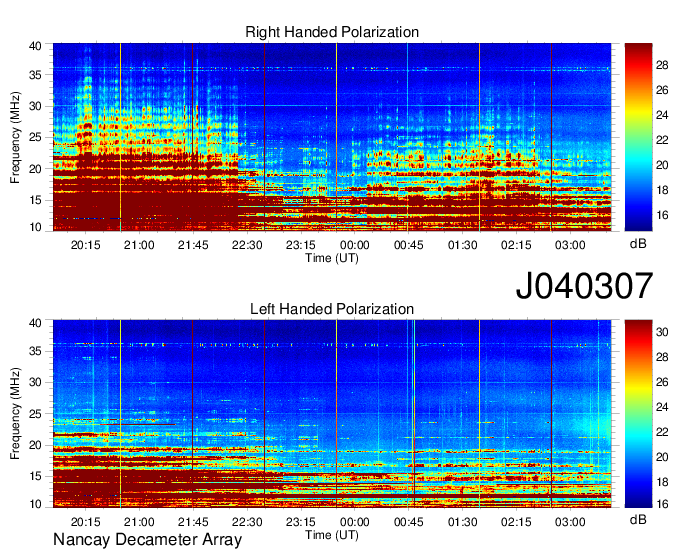Click the 23:15 time tick on Right Handed plot

click(301, 245)
